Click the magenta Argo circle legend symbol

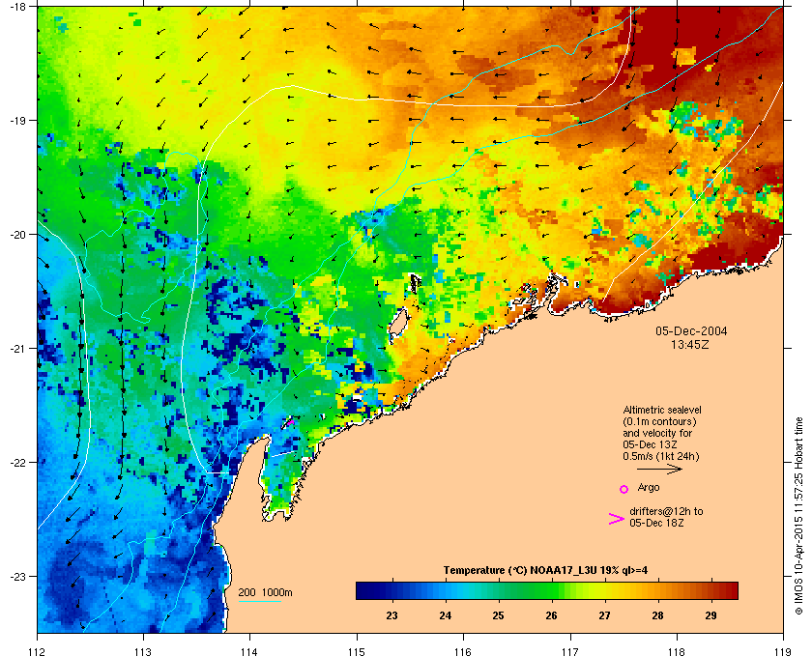623,489
